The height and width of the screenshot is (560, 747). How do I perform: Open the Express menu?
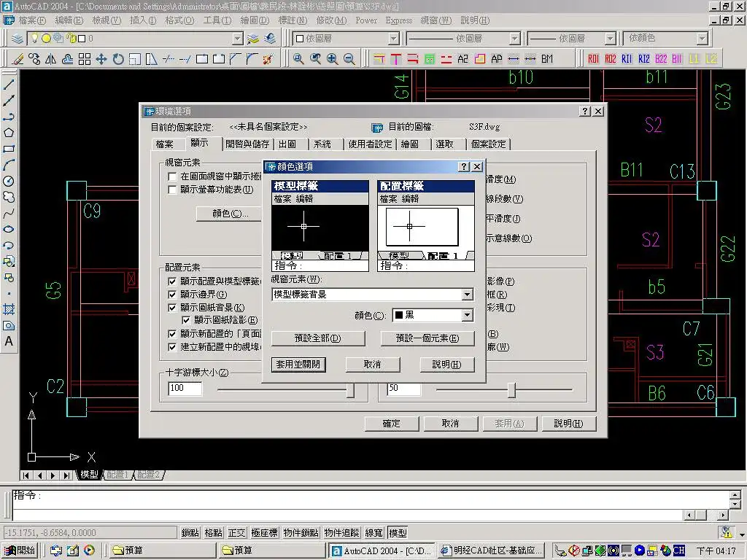pos(399,20)
